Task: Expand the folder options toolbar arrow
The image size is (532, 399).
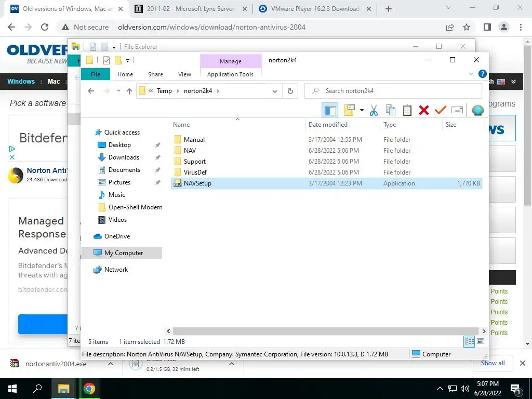Action: [362, 110]
